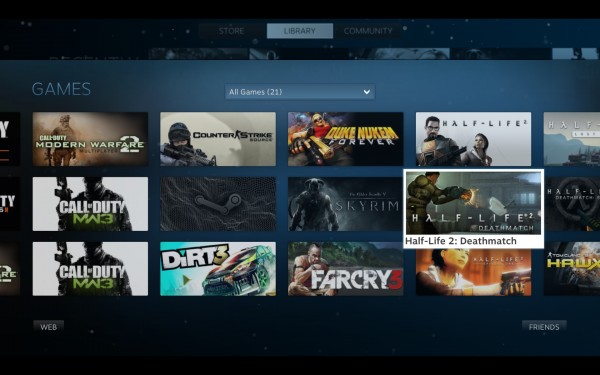The height and width of the screenshot is (375, 600).
Task: Open the Call of Duty MW3 tile in bottom row
Action: coord(90,269)
